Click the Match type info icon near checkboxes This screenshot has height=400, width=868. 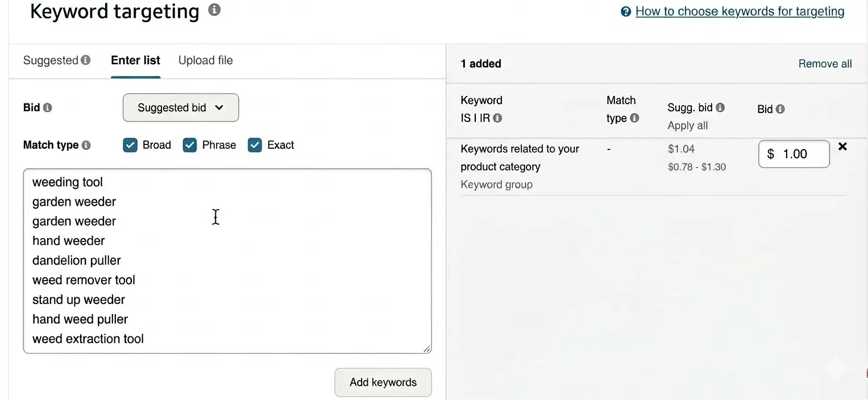(x=87, y=145)
